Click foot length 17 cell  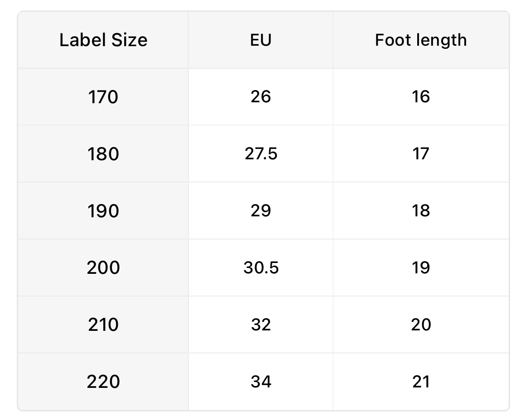(x=421, y=154)
